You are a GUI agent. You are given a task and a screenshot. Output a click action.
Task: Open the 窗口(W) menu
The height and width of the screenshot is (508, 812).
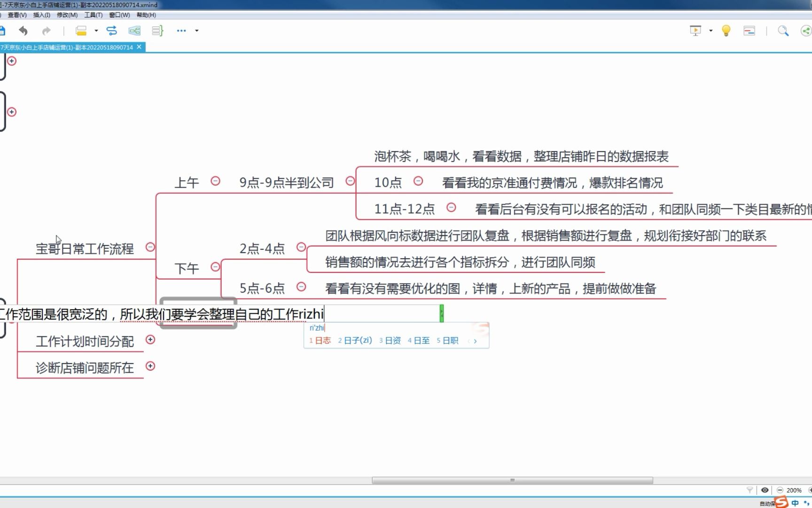[119, 15]
